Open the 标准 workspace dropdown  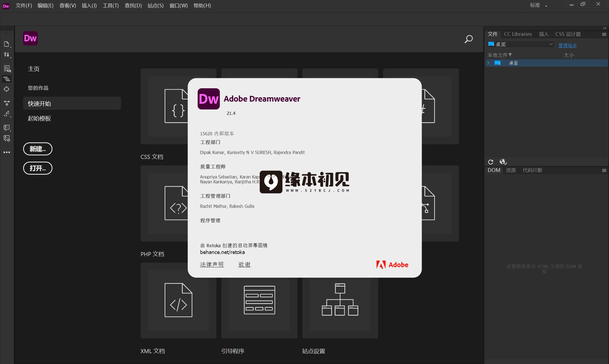pos(539,5)
